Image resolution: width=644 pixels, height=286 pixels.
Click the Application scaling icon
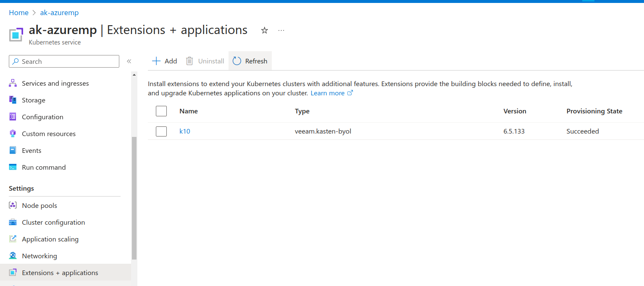click(x=13, y=239)
